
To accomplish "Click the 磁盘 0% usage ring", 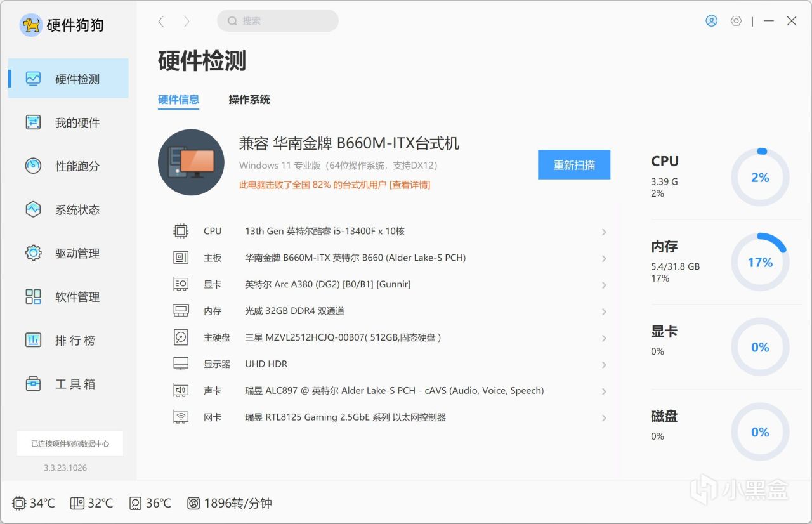I will 760,432.
